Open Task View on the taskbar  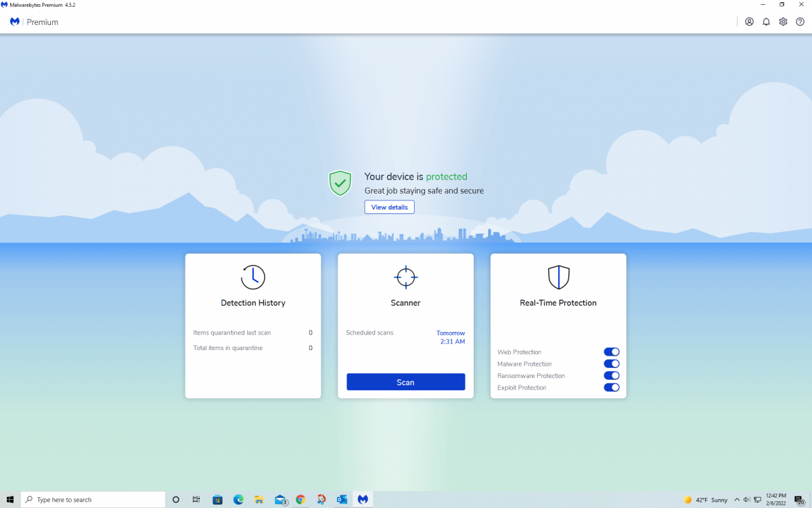point(196,500)
